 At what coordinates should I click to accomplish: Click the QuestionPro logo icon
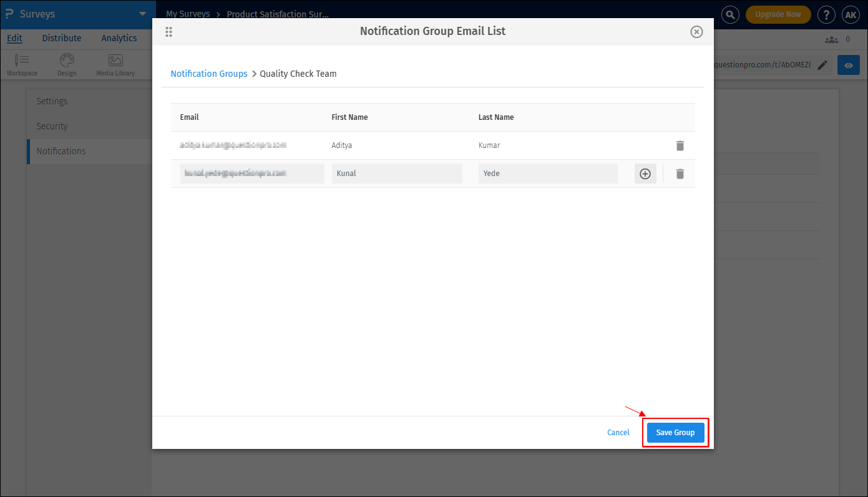(9, 14)
